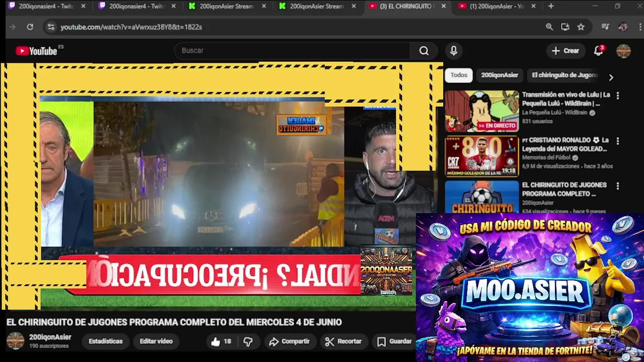The image size is (644, 362).
Task: Click the YouTube logo to go home
Action: pos(36,51)
